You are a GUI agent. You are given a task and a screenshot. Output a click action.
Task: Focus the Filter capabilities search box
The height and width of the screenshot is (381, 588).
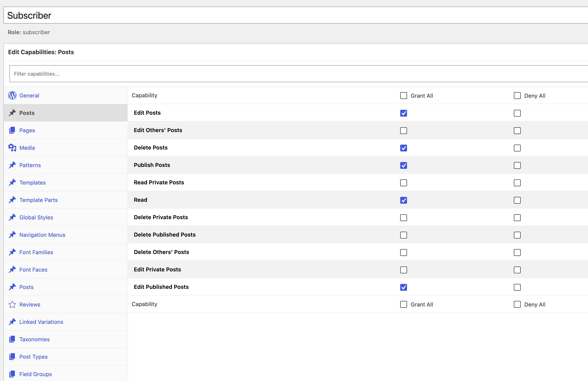pyautogui.click(x=299, y=73)
